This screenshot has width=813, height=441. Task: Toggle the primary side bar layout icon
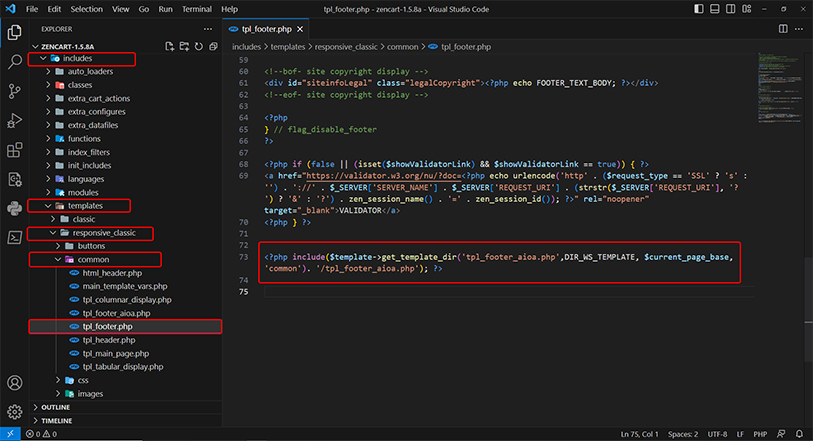coord(698,9)
